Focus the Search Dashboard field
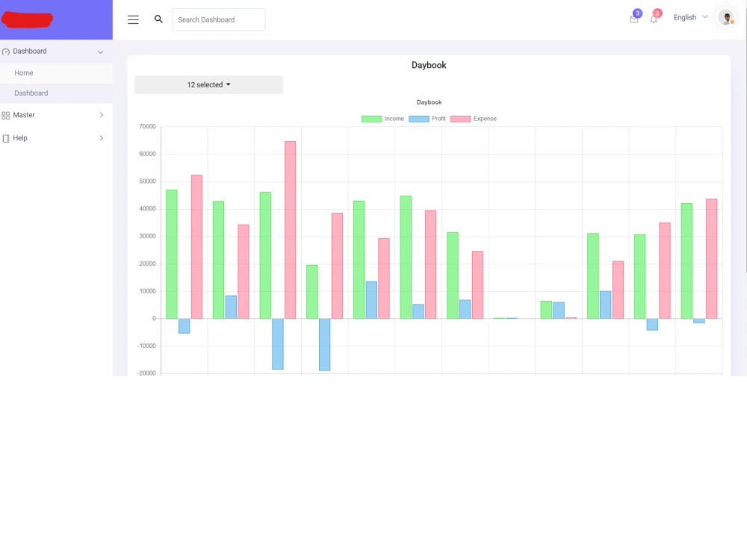Viewport: 747px width, 560px height. (218, 19)
